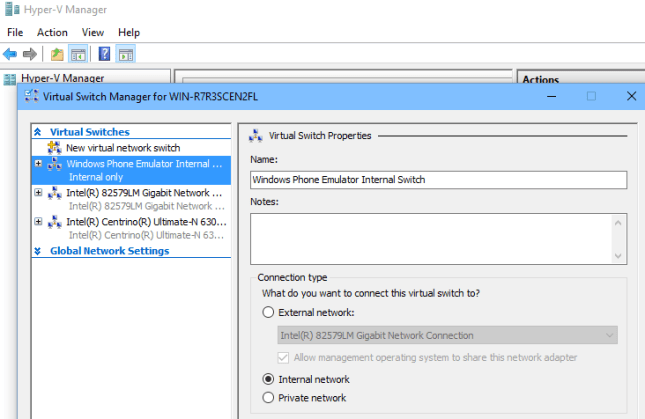
Task: Click the Intel 82579LM Gigabit switch icon
Action: [54, 192]
